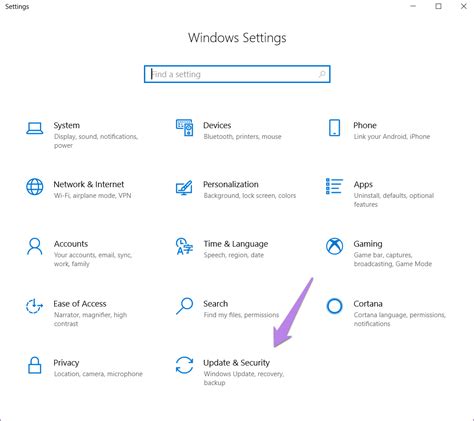Viewport: 474px width, 421px height.
Task: Click the Devices keyboard and speaker icon
Action: [x=184, y=128]
